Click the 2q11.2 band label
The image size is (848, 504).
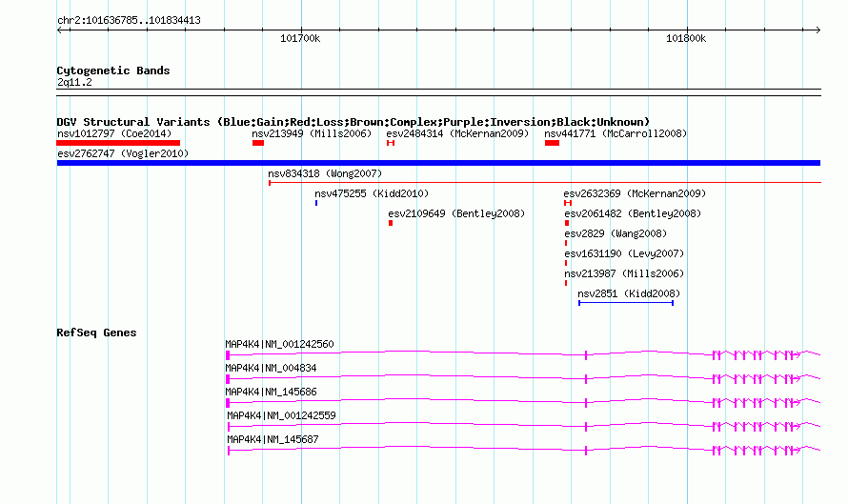point(74,82)
